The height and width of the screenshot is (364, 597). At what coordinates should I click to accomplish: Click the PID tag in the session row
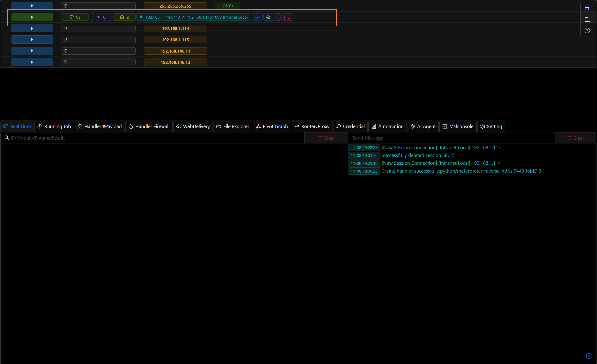[287, 17]
